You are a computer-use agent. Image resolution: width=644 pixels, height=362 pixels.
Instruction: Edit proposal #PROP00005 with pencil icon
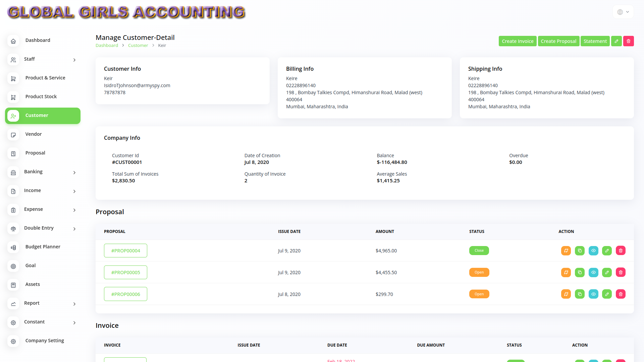[607, 273]
